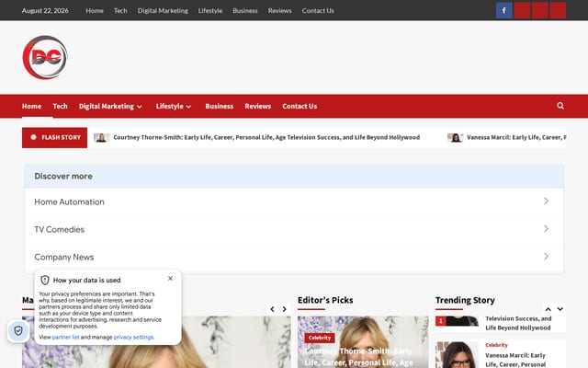588x368 pixels.
Task: Open the privacy settings link
Action: 133,338
